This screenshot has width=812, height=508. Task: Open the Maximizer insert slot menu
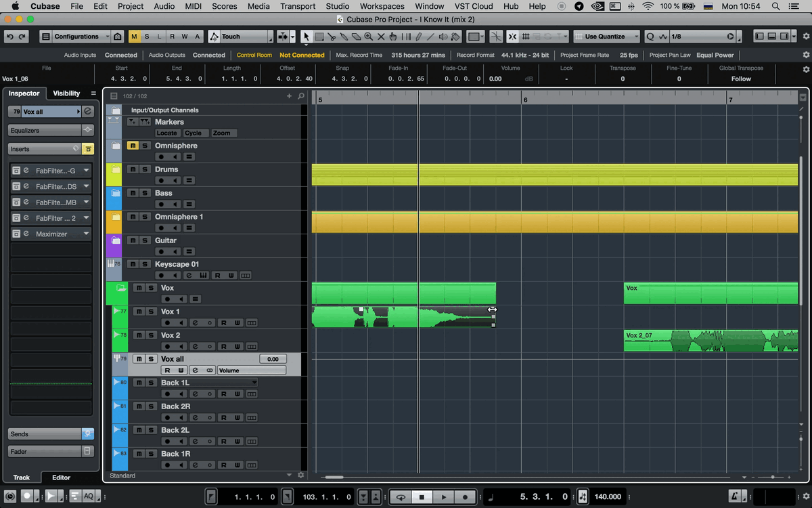[x=87, y=234]
